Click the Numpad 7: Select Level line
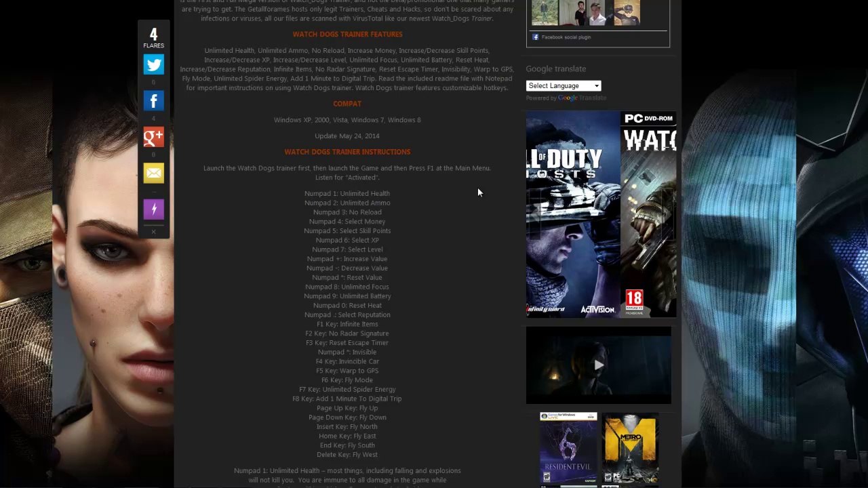The height and width of the screenshot is (488, 868). point(347,249)
